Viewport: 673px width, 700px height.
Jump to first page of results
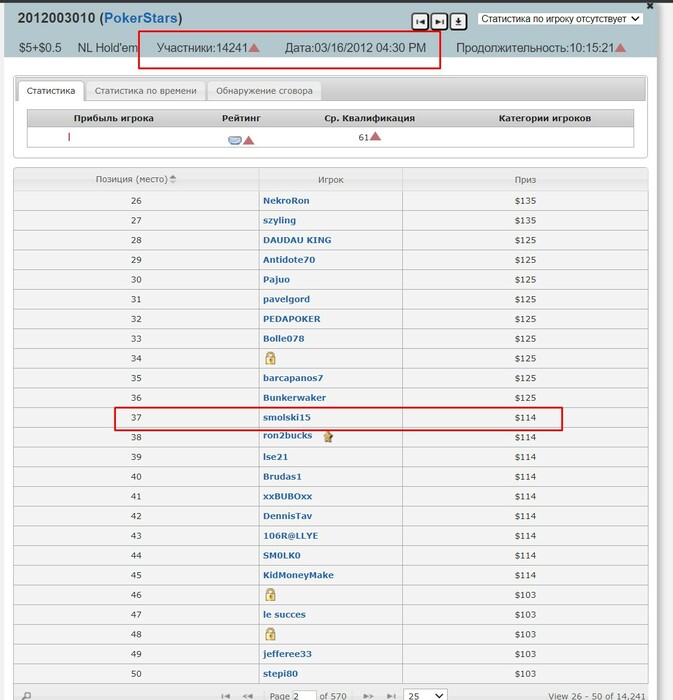pyautogui.click(x=226, y=696)
